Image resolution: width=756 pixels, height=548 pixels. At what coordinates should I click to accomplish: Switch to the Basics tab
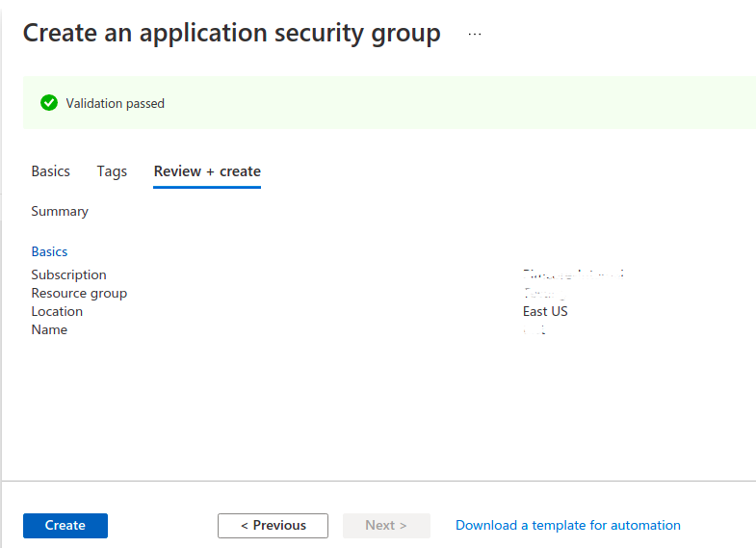click(50, 171)
